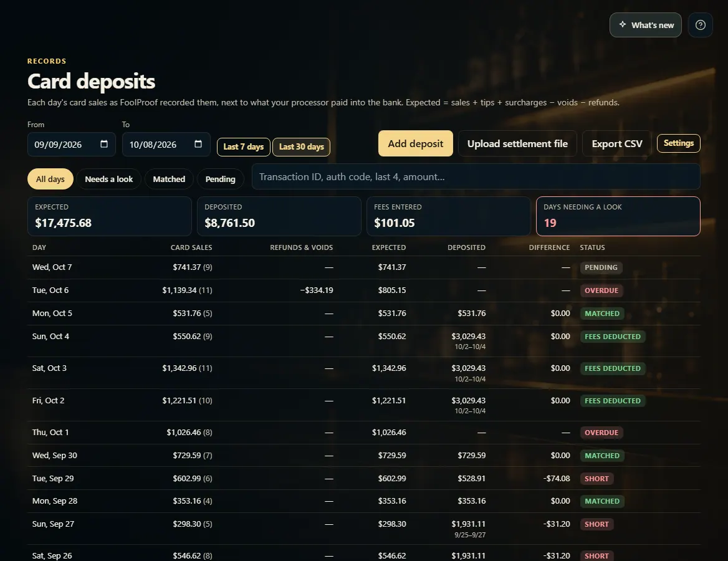
Task: Select the All days filter tab
Action: 50,179
